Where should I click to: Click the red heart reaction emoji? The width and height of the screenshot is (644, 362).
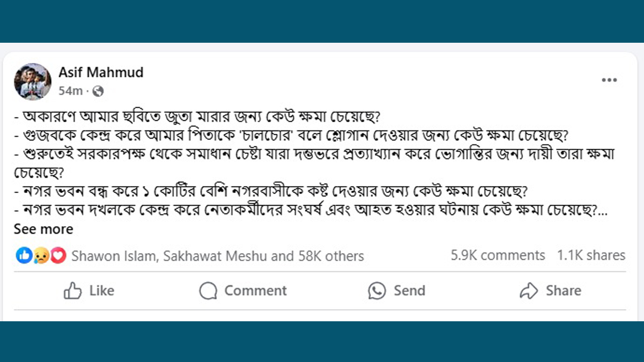pyautogui.click(x=58, y=255)
